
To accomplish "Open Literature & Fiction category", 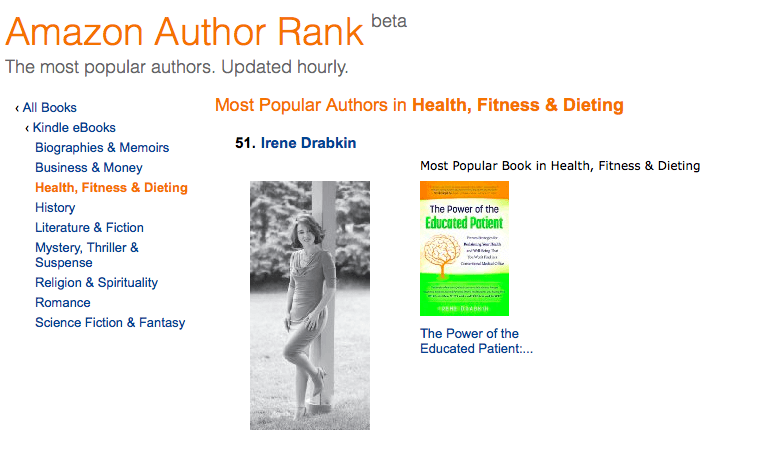I will click(x=89, y=228).
